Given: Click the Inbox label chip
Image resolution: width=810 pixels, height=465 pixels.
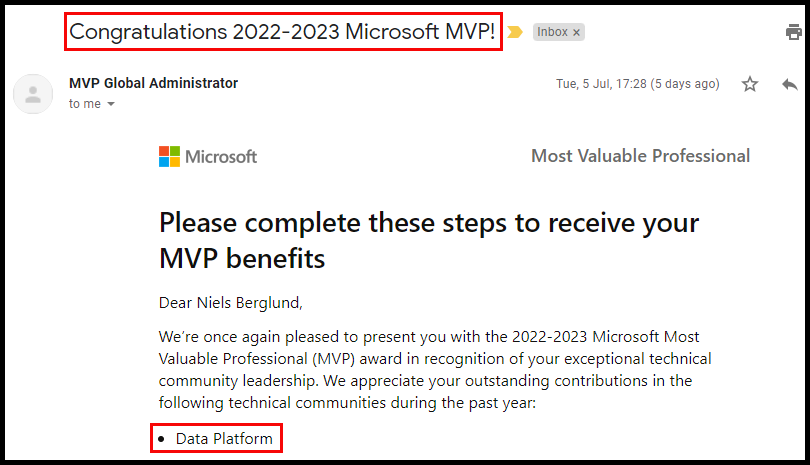Looking at the screenshot, I should (552, 32).
